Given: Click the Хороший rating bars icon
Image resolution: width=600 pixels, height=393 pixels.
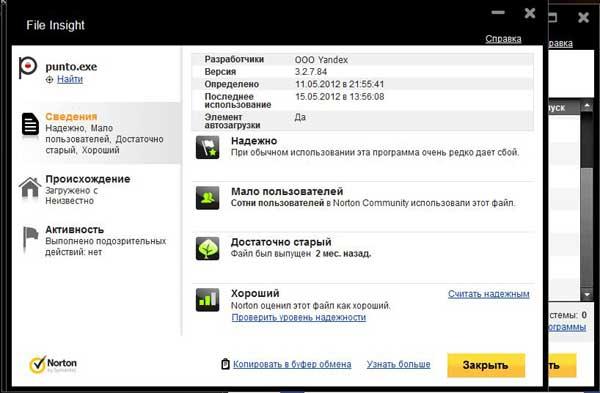Looking at the screenshot, I should 207,300.
